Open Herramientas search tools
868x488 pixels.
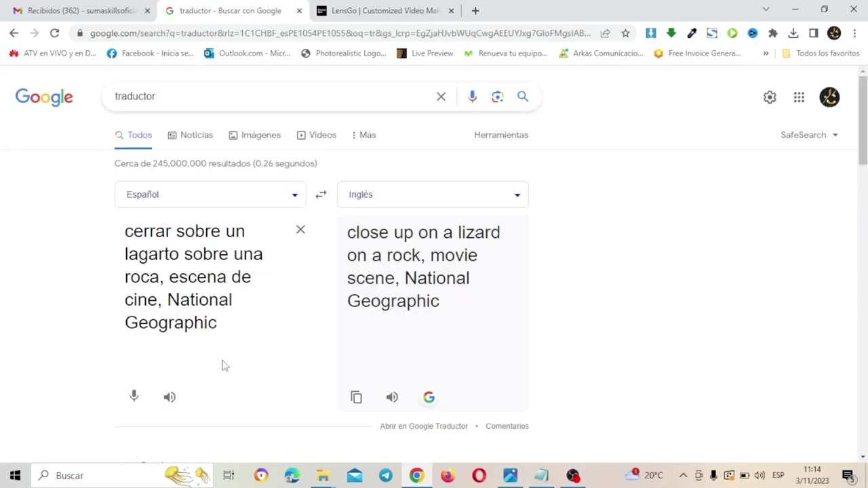[x=501, y=135]
